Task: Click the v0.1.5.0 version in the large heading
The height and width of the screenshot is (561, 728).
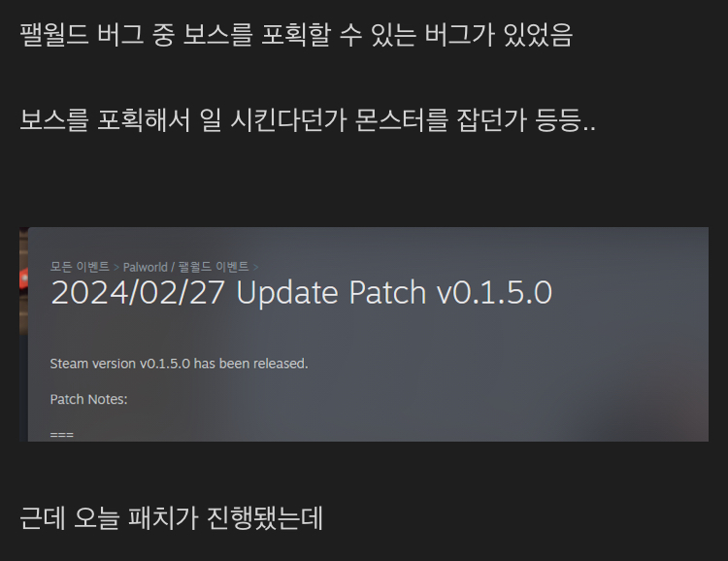Action: [x=494, y=293]
